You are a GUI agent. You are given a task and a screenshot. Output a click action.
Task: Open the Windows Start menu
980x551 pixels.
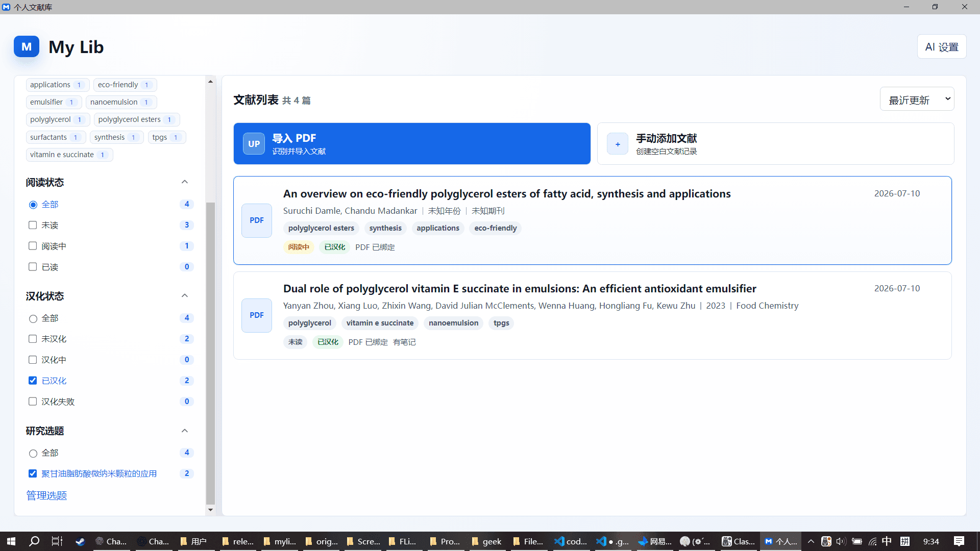pos(11,541)
